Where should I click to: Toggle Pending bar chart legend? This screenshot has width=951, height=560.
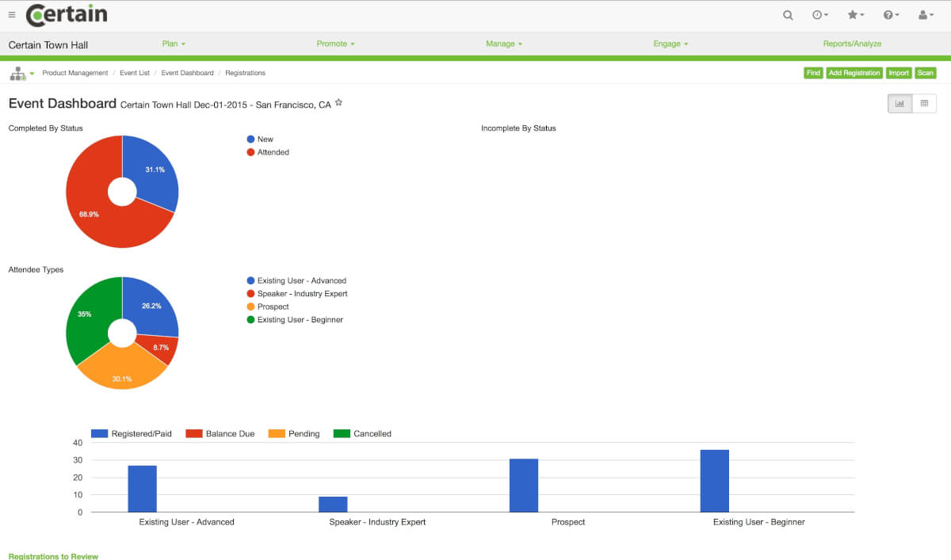(x=294, y=434)
